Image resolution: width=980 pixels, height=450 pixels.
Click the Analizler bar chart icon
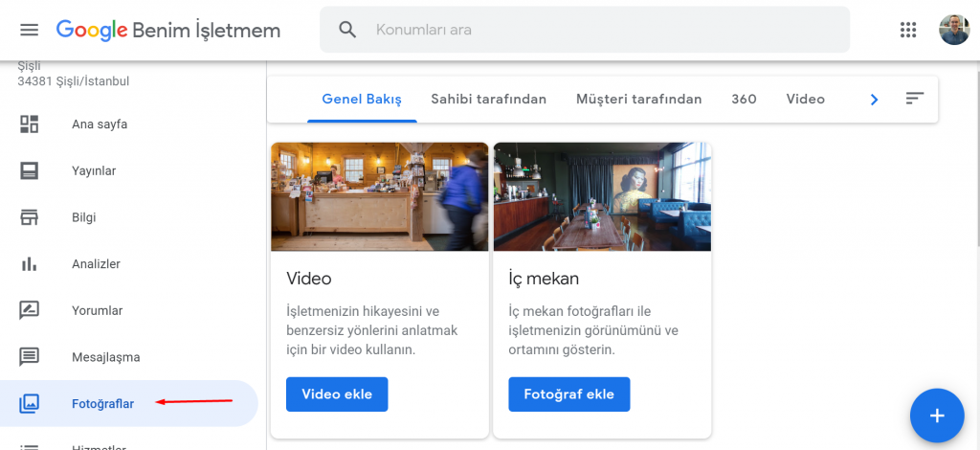[30, 263]
